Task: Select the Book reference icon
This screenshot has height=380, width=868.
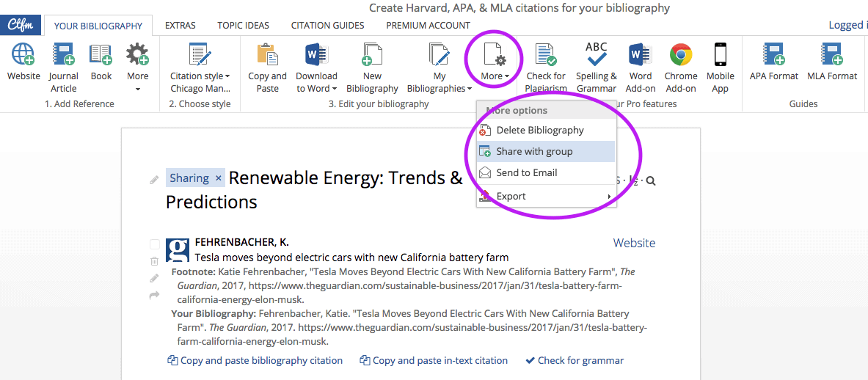Action: pos(101,56)
